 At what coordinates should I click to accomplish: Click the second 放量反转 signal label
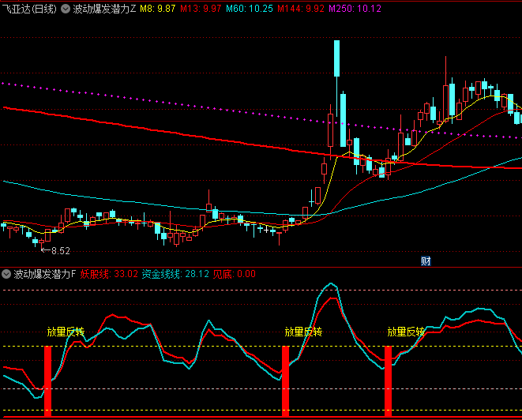[303, 332]
